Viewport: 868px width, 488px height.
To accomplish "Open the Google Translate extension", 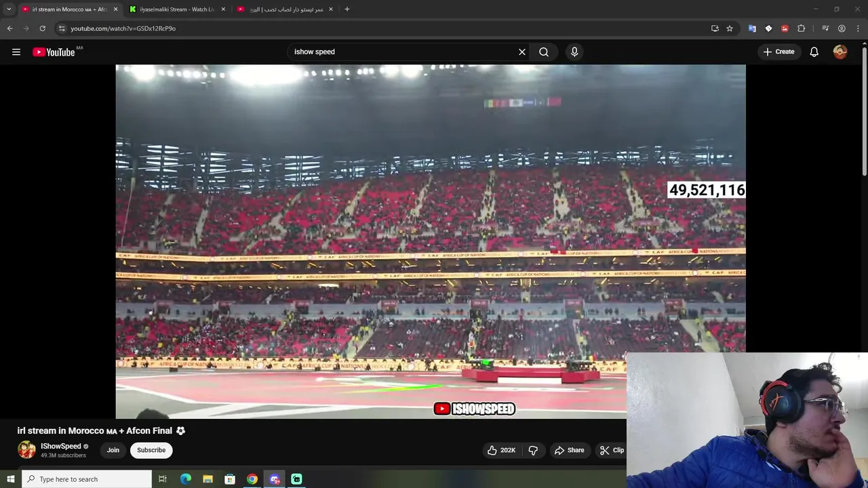I will 752,28.
